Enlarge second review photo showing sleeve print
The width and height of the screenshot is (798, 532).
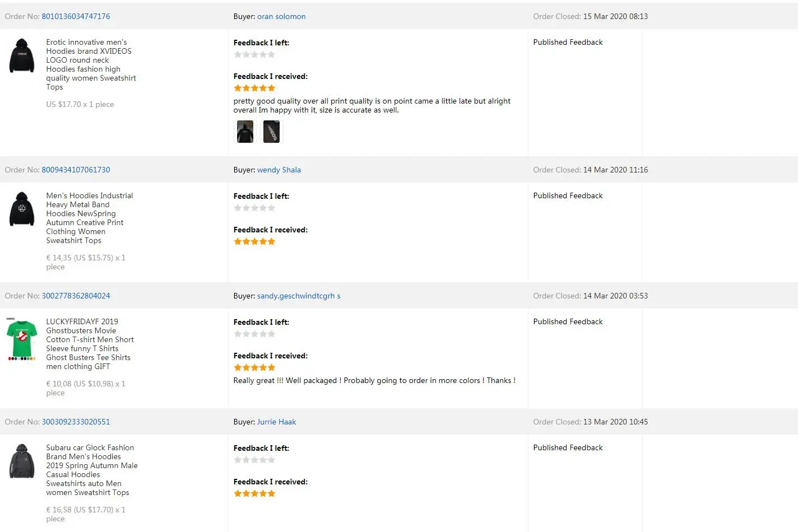[271, 132]
